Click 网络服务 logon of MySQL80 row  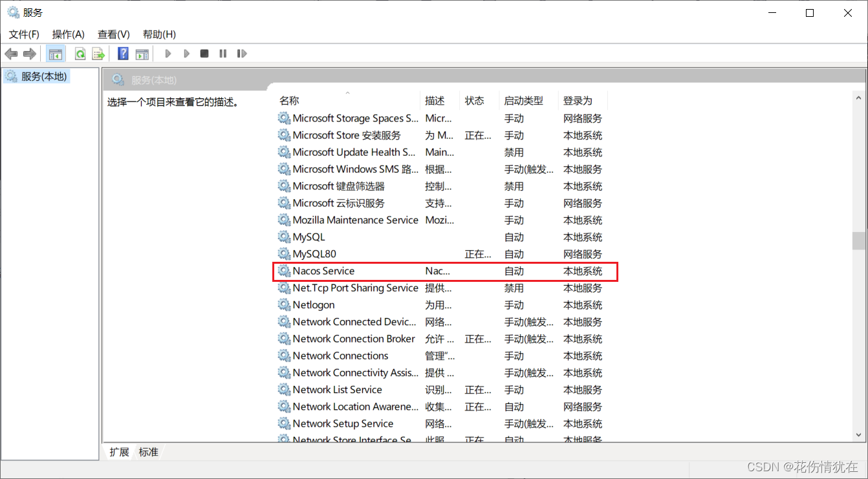point(583,254)
